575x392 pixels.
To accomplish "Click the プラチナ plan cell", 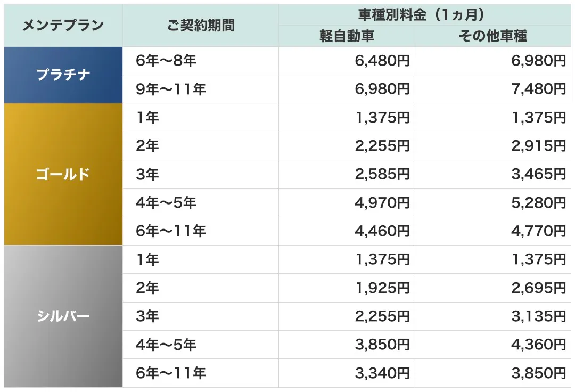I will tap(63, 75).
